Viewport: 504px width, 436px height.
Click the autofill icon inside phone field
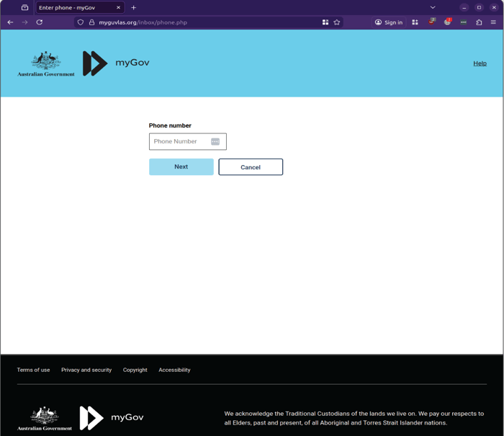215,142
